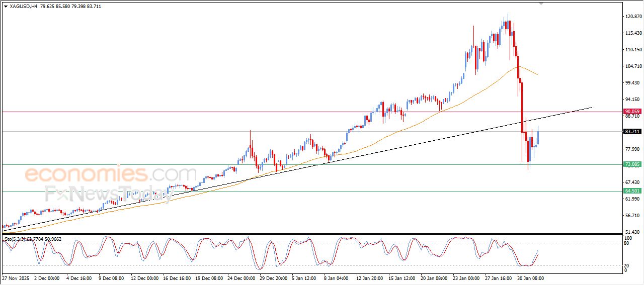Select the red 90.059 price level label

[632, 112]
